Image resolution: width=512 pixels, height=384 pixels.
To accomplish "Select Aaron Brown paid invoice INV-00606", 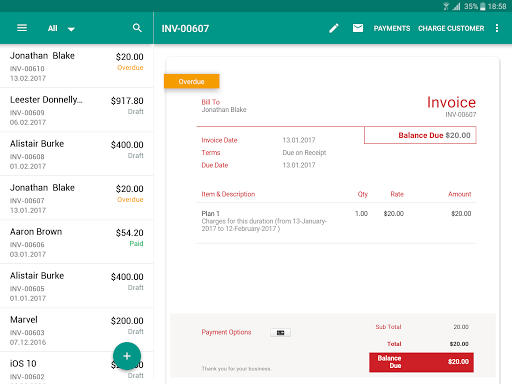I will click(x=77, y=242).
